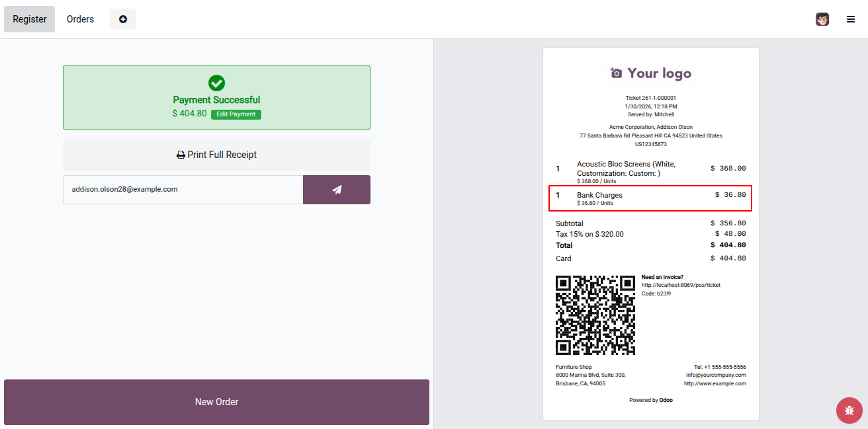Image resolution: width=868 pixels, height=429 pixels.
Task: Click info@yourcompany.com on receipt
Action: 716,375
